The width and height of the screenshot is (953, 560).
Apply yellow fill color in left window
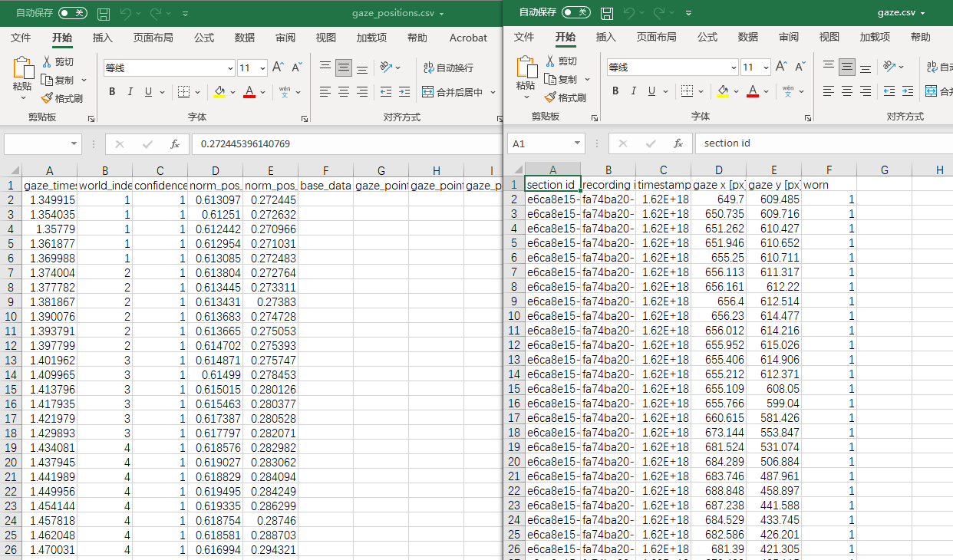[219, 92]
